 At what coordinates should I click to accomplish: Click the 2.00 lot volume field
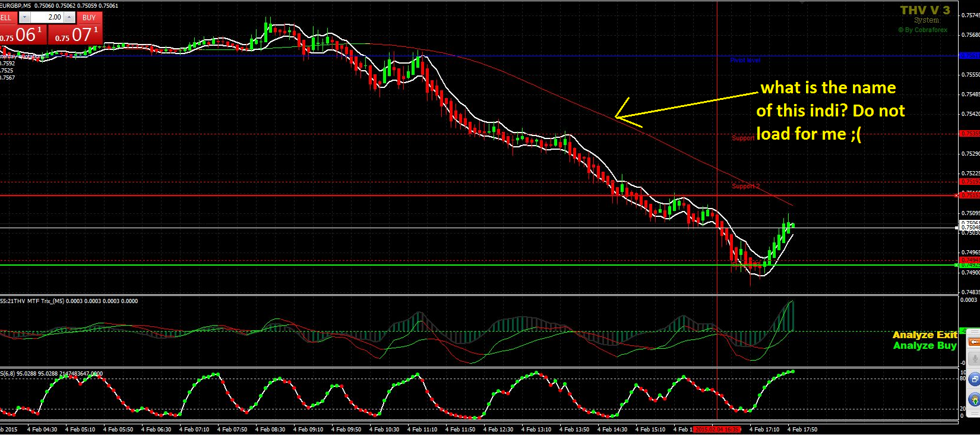pyautogui.click(x=47, y=18)
